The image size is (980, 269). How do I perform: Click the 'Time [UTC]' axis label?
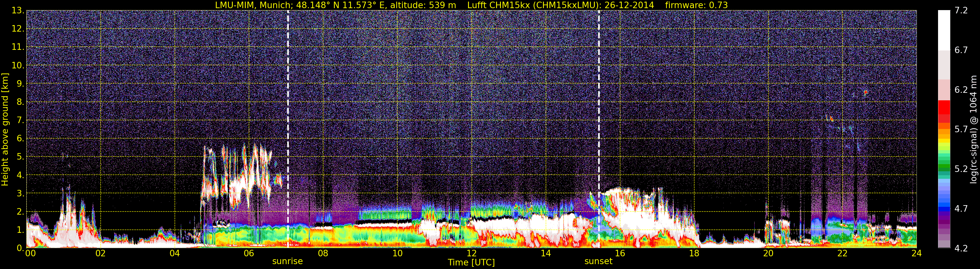pyautogui.click(x=471, y=262)
